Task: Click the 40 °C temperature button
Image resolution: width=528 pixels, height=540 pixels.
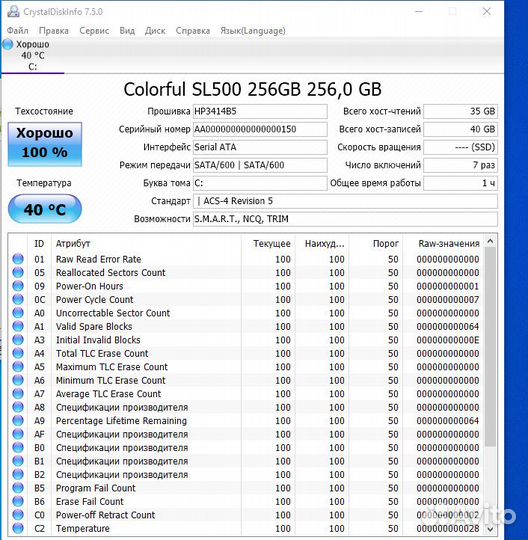Action: pyautogui.click(x=45, y=209)
